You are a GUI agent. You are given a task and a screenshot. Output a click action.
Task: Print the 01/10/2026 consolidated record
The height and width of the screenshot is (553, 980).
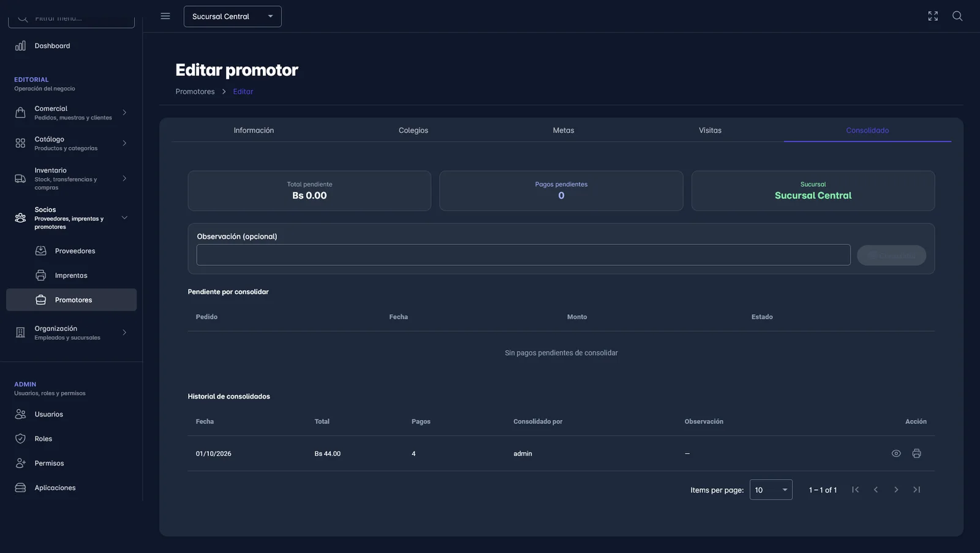916,454
